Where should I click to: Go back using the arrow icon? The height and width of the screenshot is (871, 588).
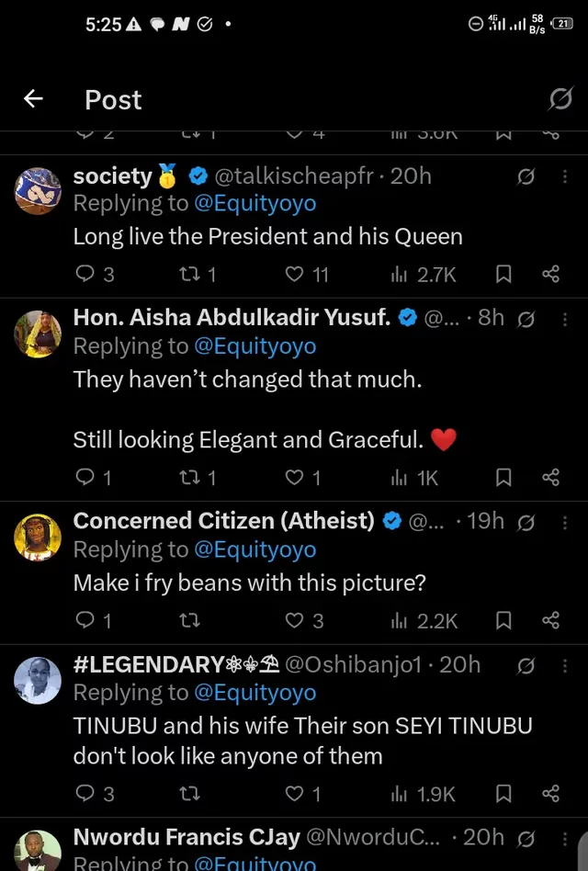tap(34, 99)
